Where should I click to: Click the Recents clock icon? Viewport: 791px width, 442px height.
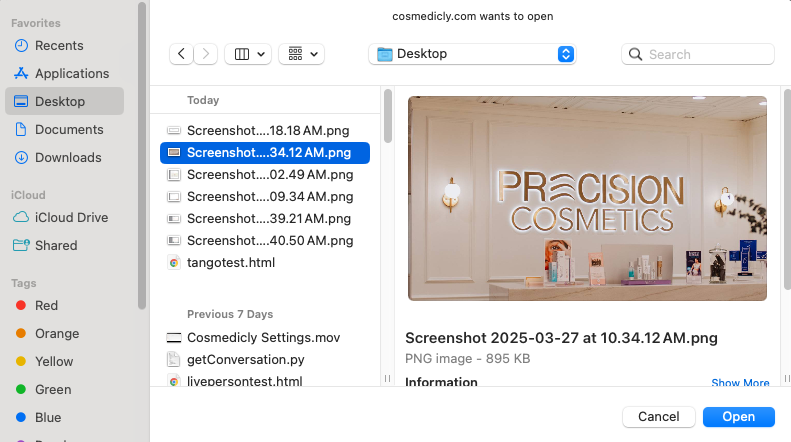point(21,45)
